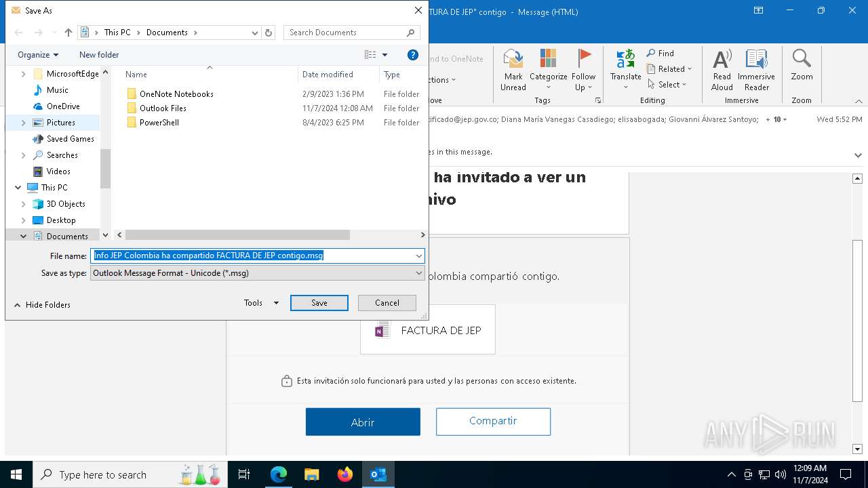Viewport: 868px width, 488px height.
Task: Refresh the Documents folder listing
Action: [x=269, y=33]
